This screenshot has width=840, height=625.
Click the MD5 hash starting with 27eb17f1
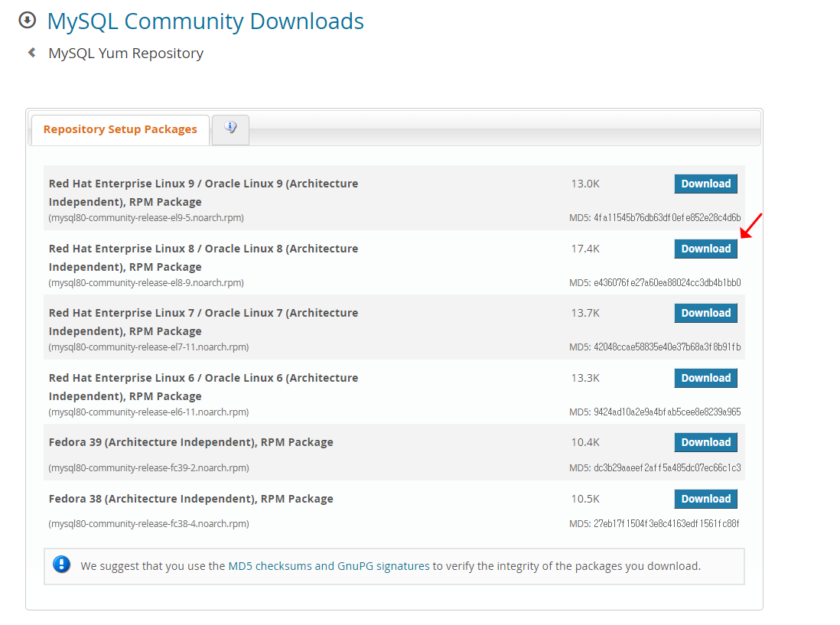[x=666, y=524]
